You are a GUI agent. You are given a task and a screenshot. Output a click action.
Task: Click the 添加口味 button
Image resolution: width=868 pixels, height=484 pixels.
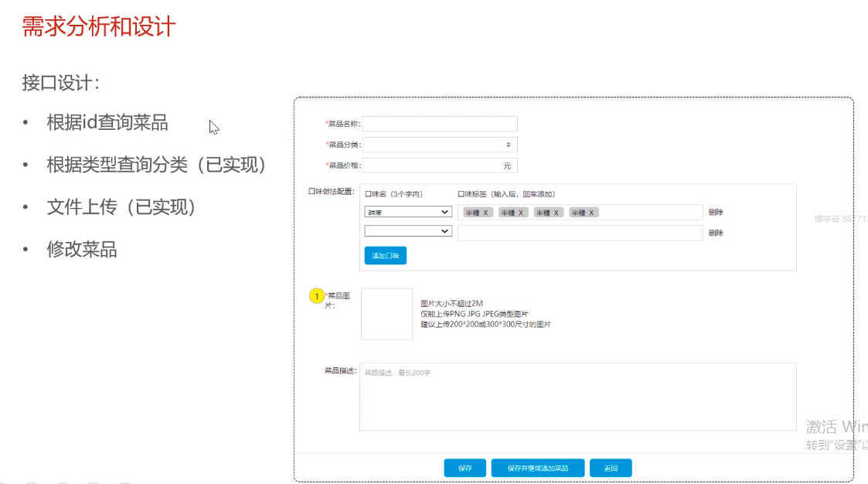point(385,255)
